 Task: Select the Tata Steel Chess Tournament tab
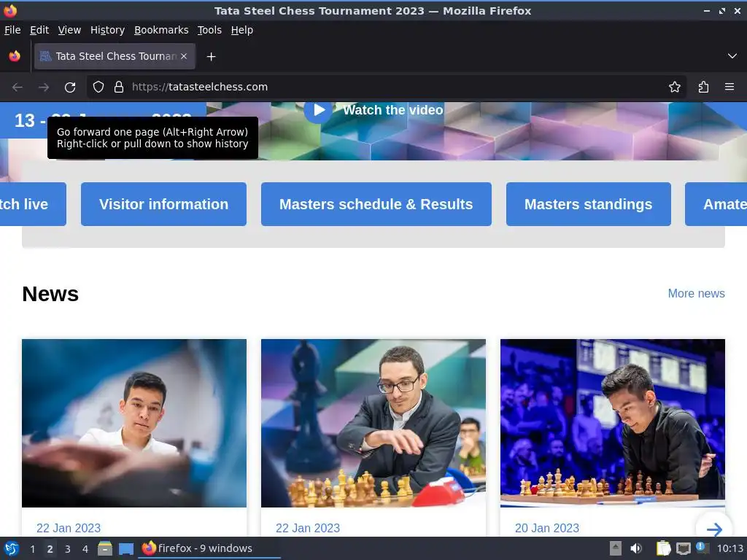tap(115, 56)
